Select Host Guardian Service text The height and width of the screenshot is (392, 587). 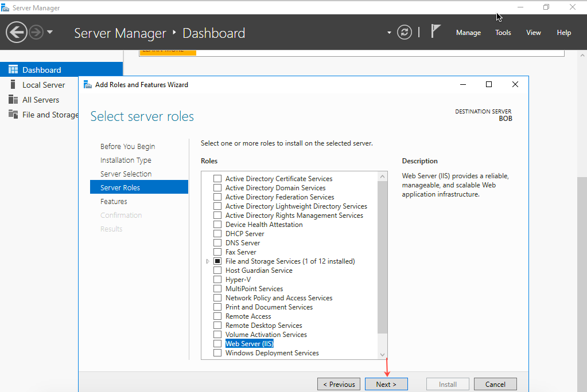click(259, 270)
